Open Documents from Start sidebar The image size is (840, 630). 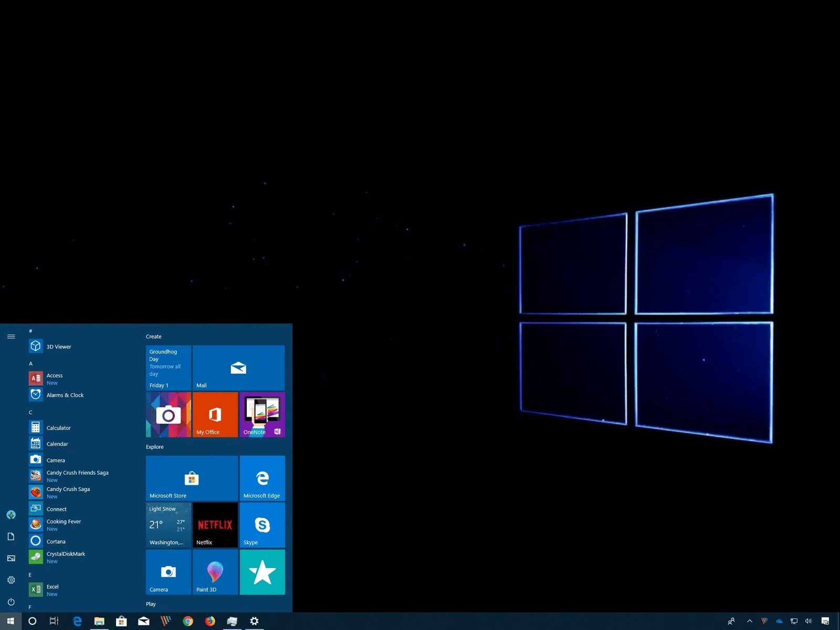coord(11,537)
